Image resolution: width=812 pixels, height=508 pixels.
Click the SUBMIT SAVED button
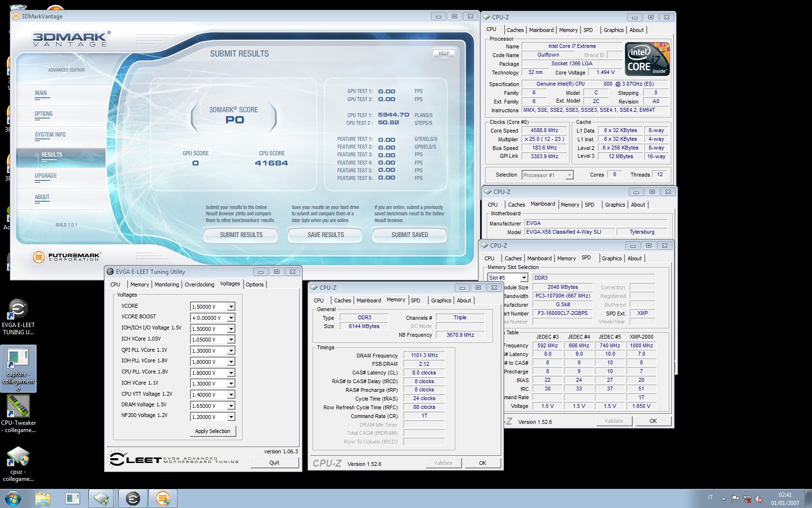410,235
